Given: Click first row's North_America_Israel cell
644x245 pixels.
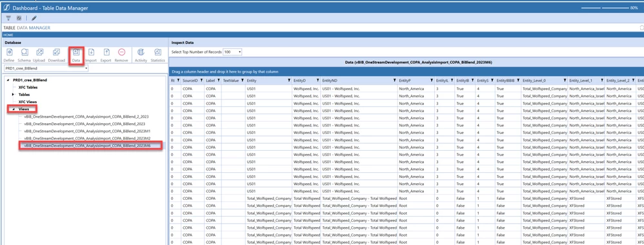Looking at the screenshot, I should coord(586,88).
